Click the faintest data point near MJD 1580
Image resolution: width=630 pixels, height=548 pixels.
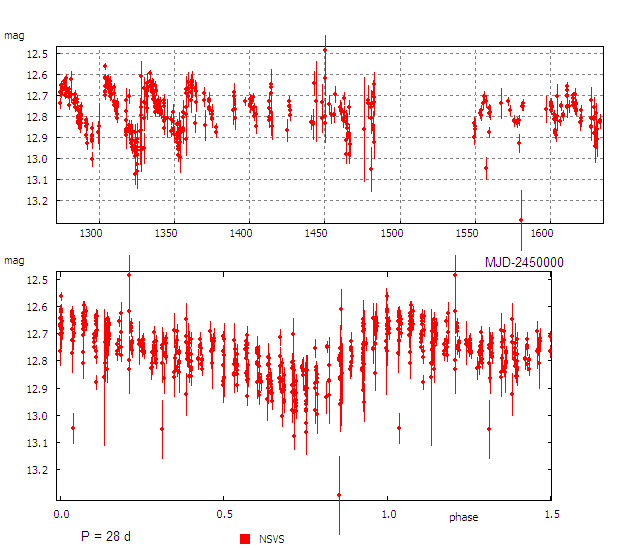coord(521,220)
